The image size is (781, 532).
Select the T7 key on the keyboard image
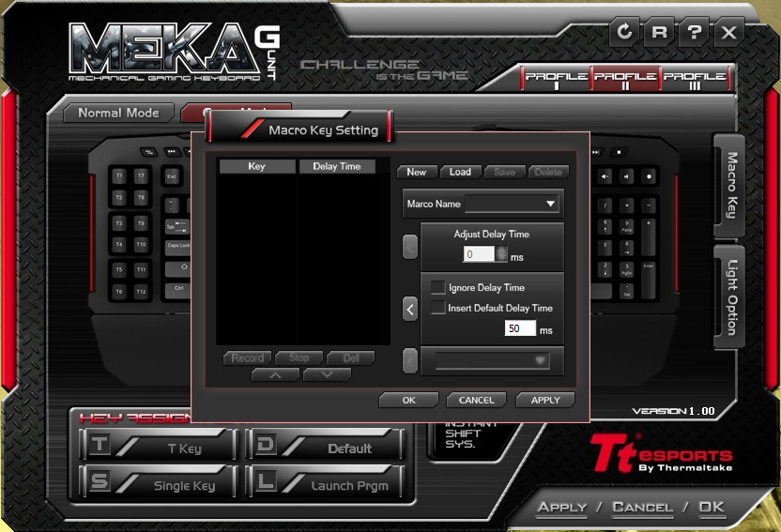point(142,175)
